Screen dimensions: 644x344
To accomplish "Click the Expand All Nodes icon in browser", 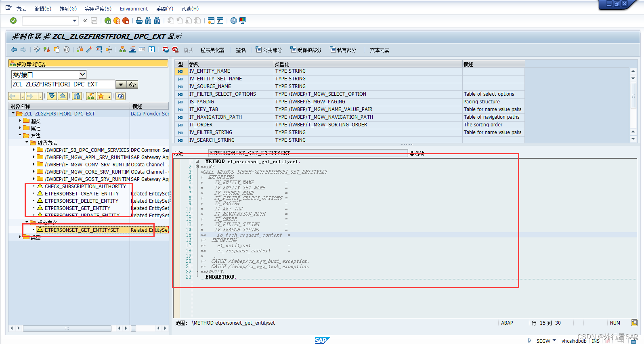I will click(52, 96).
